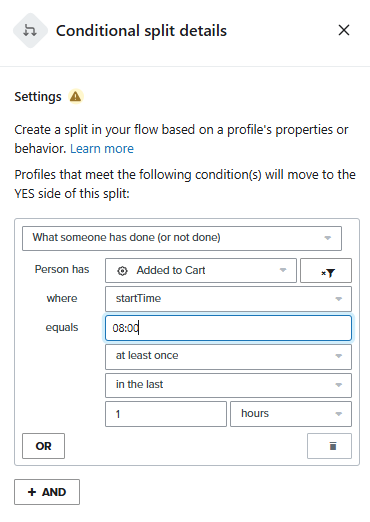Delete the condition with the trash icon
The image size is (370, 522).
click(329, 446)
